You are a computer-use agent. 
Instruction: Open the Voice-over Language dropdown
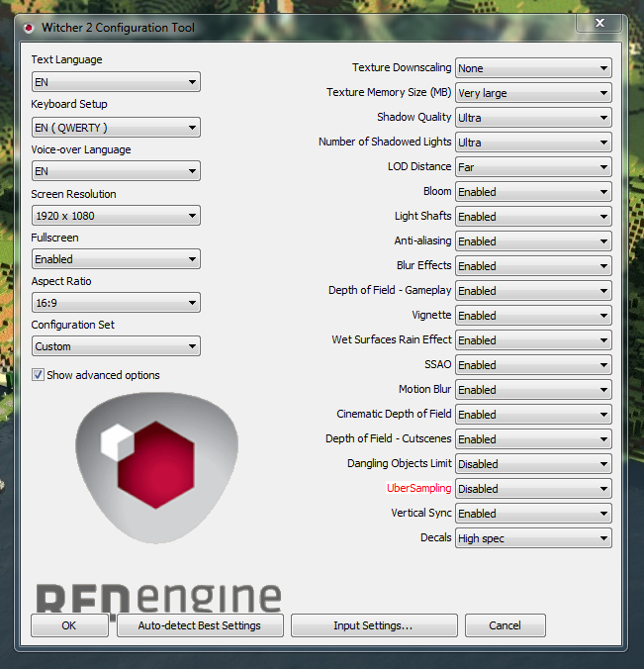(x=116, y=171)
